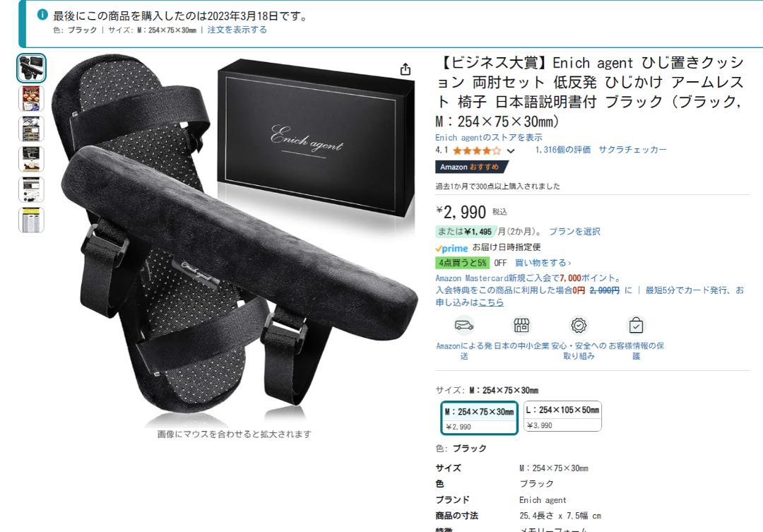
Task: Click the star rating icons
Action: pyautogui.click(x=476, y=150)
